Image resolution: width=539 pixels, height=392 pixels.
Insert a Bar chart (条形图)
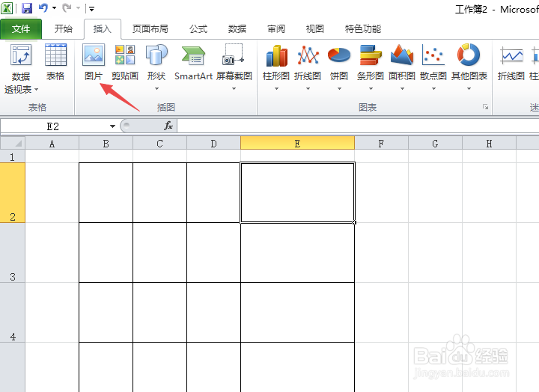(371, 63)
